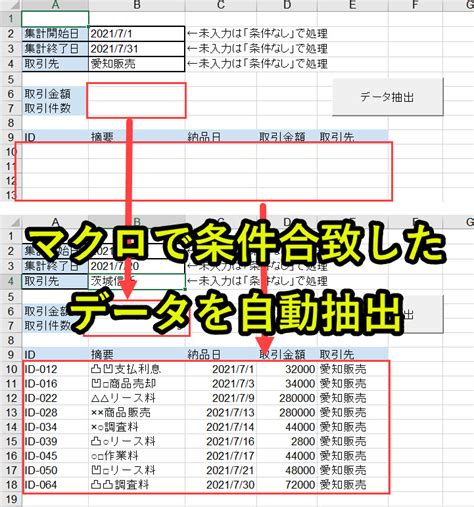Select the 凸○リース料 summary cell

point(137,441)
